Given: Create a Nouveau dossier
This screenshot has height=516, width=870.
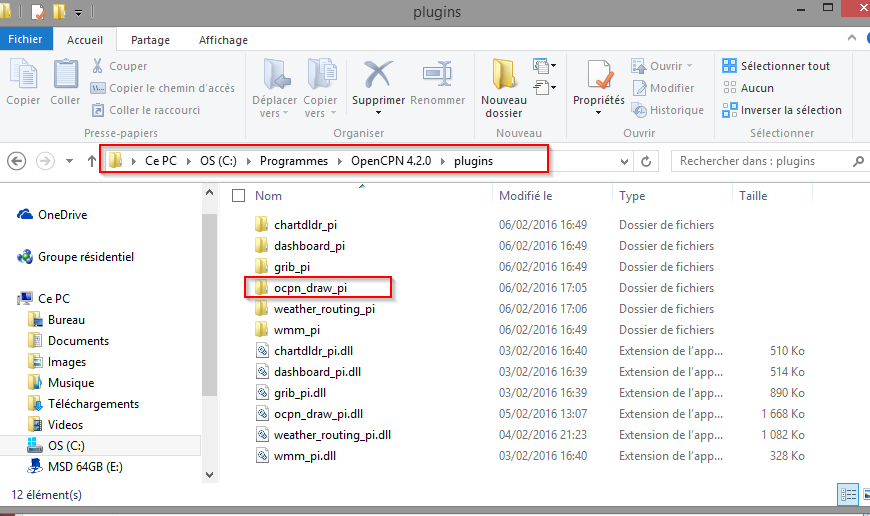Looking at the screenshot, I should tap(503, 89).
